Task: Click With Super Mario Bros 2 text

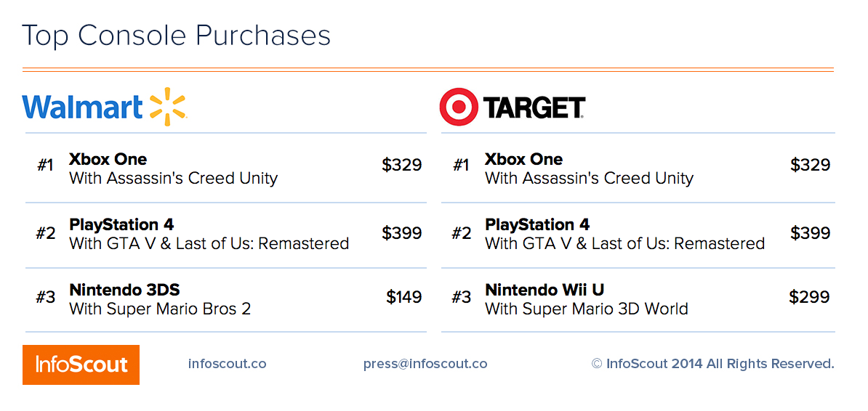Action: click(160, 309)
